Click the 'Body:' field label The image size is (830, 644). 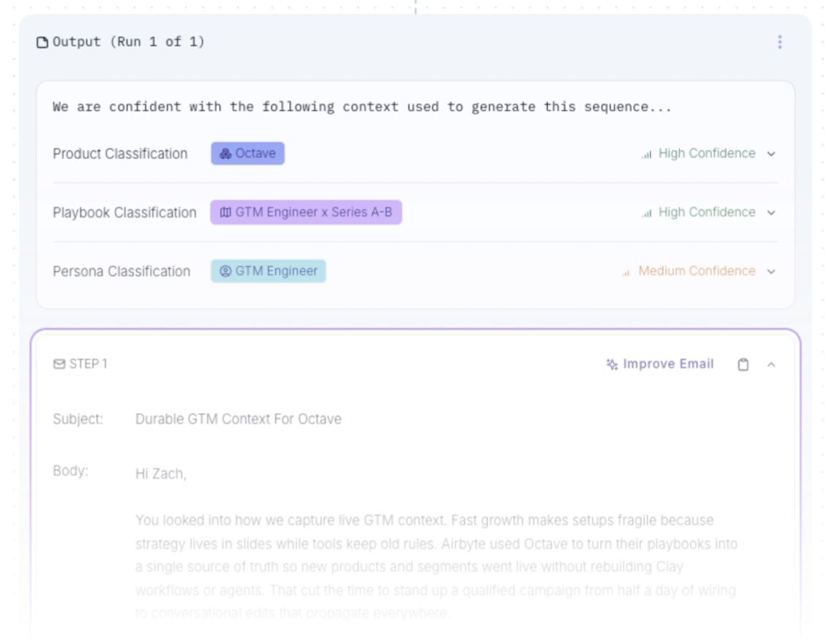70,471
